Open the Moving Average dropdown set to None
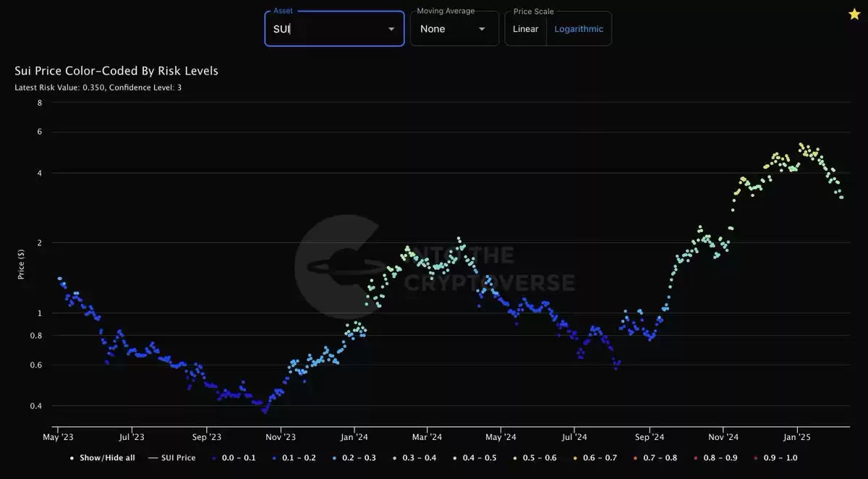This screenshot has width=868, height=479. (454, 29)
